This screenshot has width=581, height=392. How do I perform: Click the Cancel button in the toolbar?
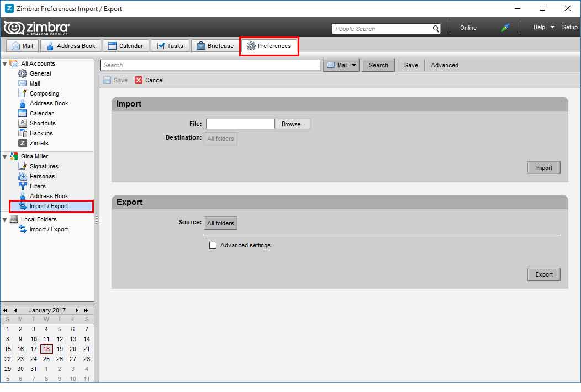click(149, 80)
